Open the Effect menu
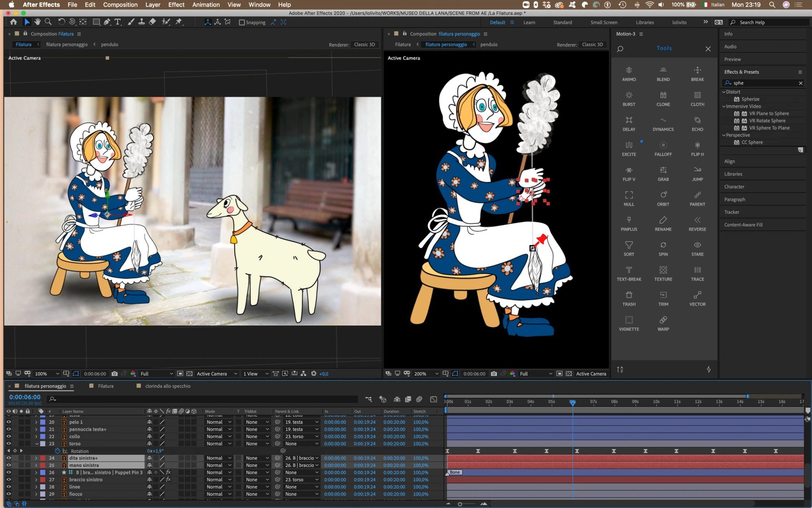812x508 pixels. coord(176,5)
